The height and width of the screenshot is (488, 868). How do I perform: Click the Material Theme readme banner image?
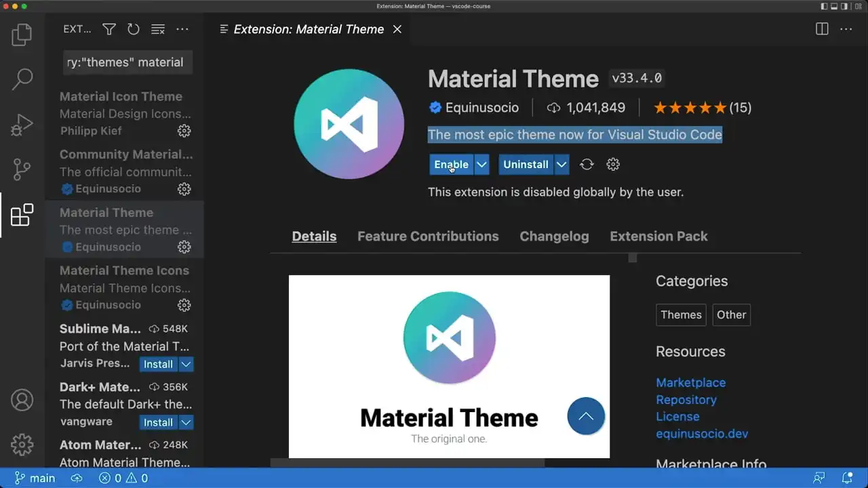(x=449, y=366)
